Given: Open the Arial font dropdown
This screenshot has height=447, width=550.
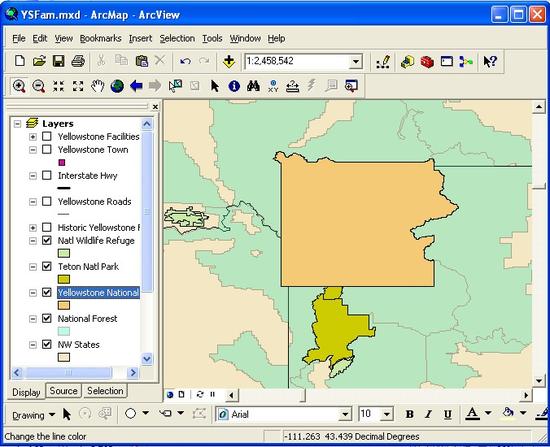Looking at the screenshot, I should pos(345,415).
